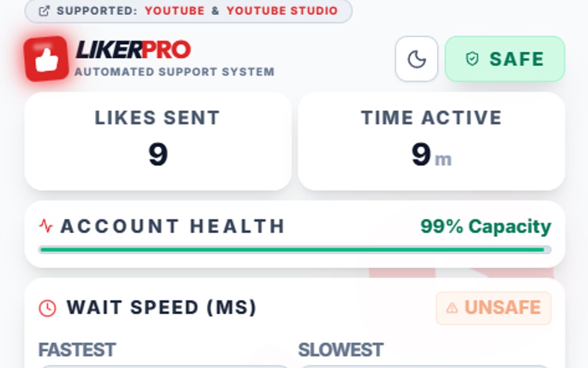Click the clock icon beside Wait Speed

47,308
